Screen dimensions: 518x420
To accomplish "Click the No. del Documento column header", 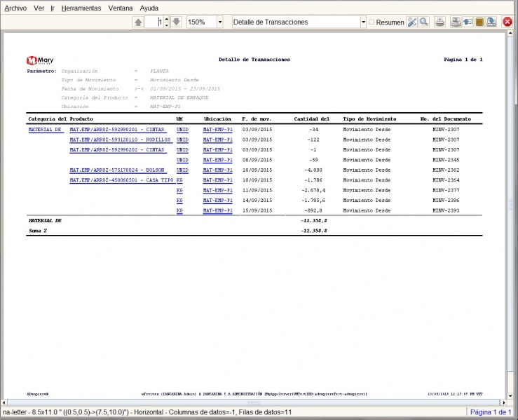I will (445, 119).
